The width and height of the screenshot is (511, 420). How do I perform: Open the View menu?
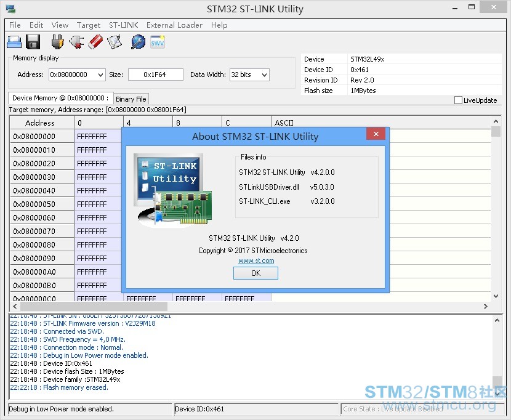[x=60, y=25]
